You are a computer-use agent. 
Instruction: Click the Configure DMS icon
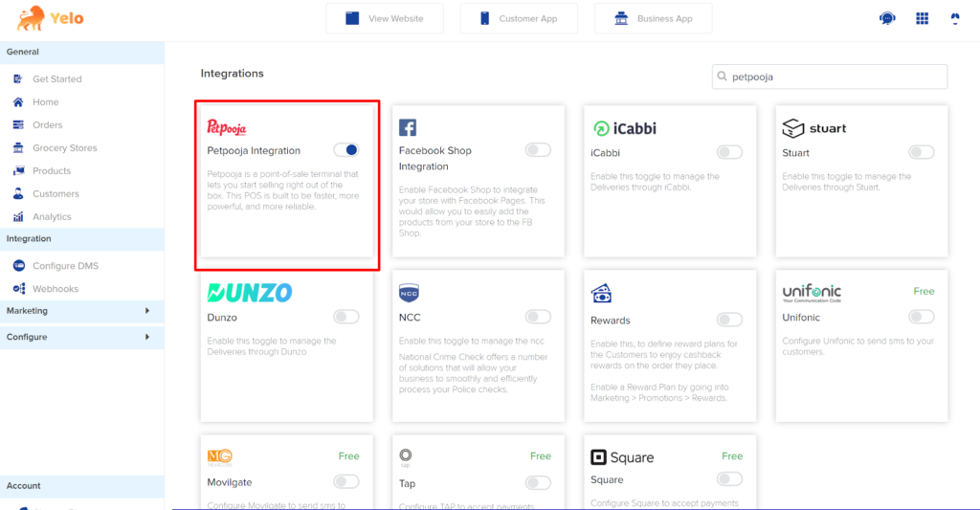(19, 266)
